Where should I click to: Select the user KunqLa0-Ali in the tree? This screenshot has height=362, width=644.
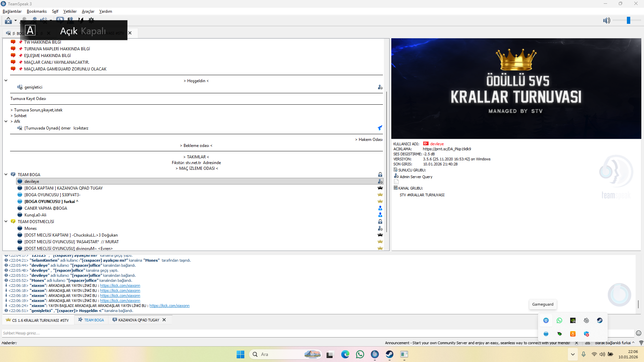[35, 215]
